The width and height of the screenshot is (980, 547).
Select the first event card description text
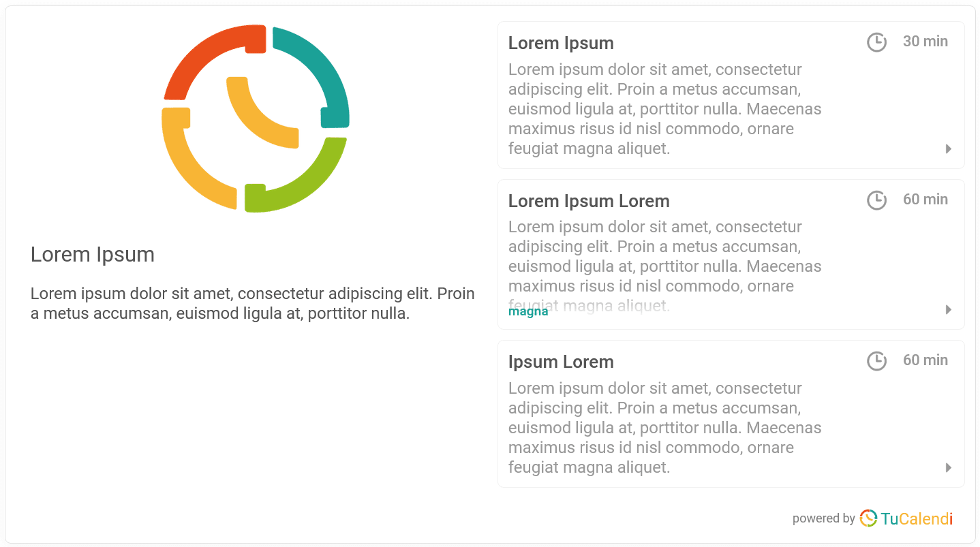(665, 109)
